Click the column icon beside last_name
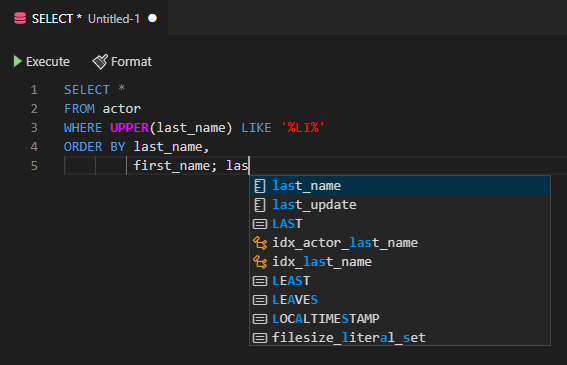This screenshot has height=365, width=567. [260, 186]
